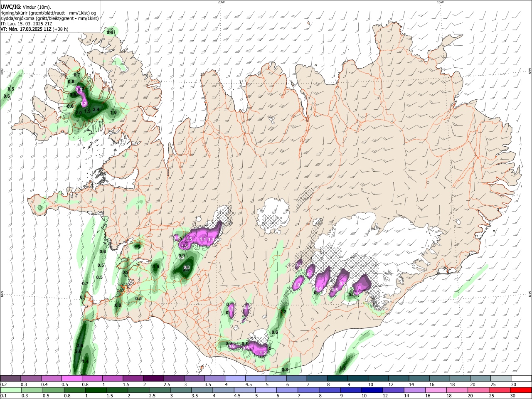The image size is (532, 399).
Task: Pick the snow legend swatch between 14 and 16
Action: pos(419,379)
